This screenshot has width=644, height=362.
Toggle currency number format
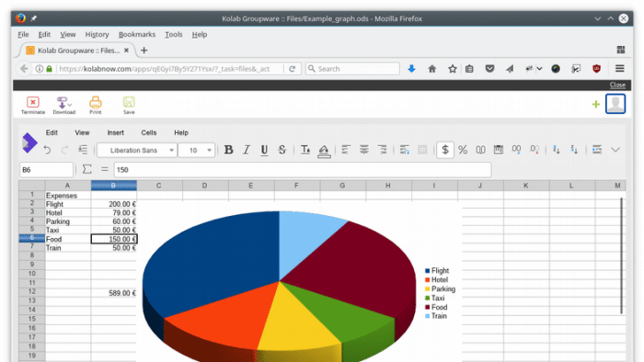coord(444,150)
